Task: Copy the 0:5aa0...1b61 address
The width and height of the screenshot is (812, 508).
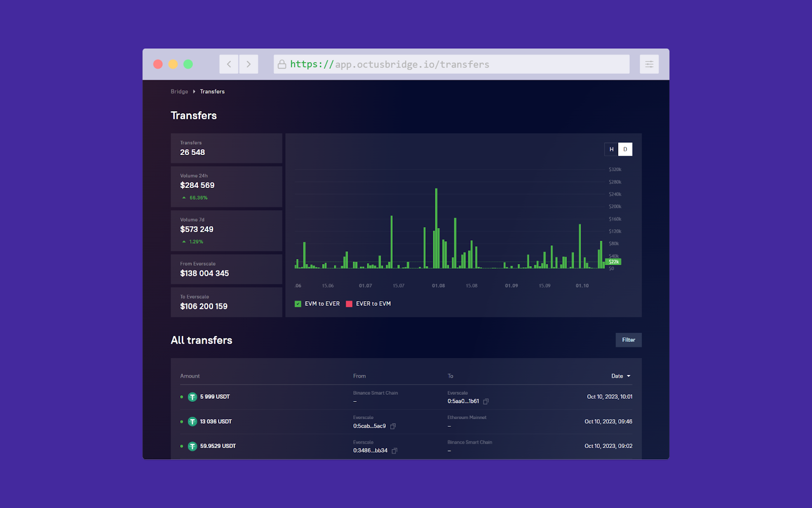Action: (486, 401)
